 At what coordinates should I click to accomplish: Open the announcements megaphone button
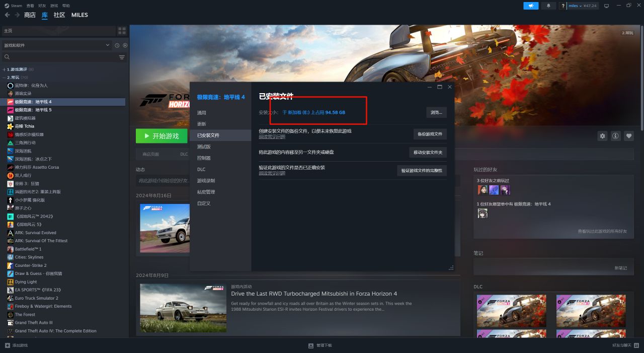click(531, 6)
